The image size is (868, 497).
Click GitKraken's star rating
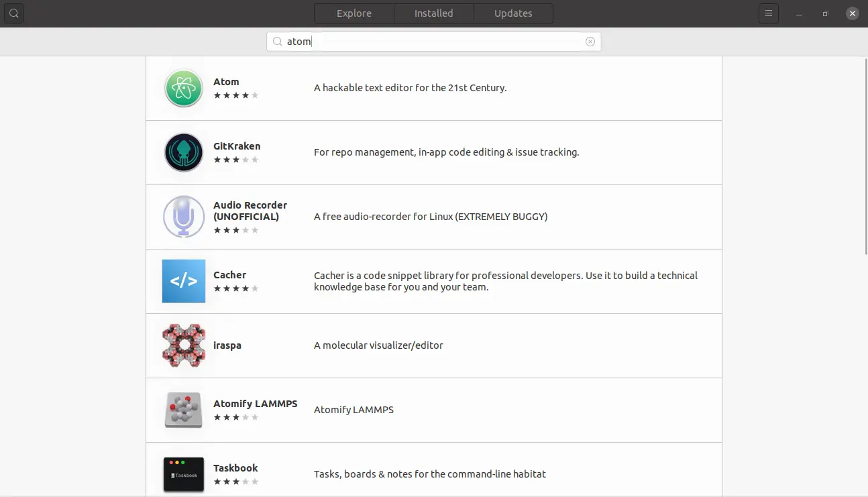point(236,160)
